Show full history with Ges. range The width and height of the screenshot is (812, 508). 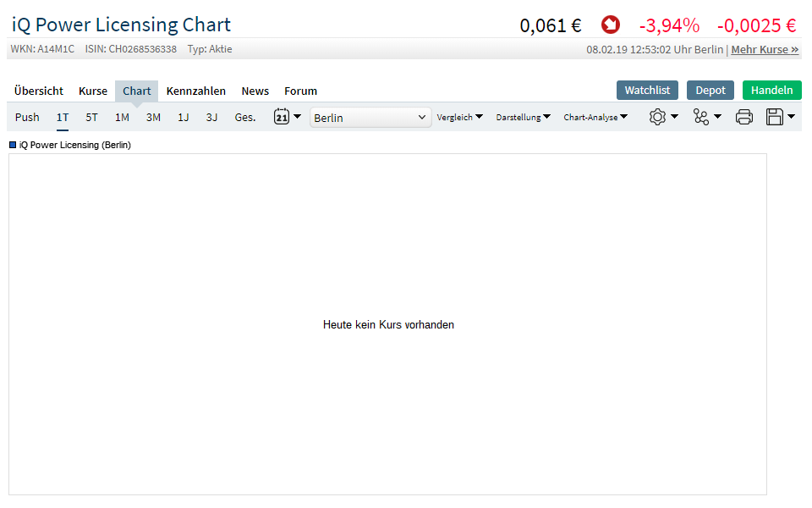tap(245, 118)
